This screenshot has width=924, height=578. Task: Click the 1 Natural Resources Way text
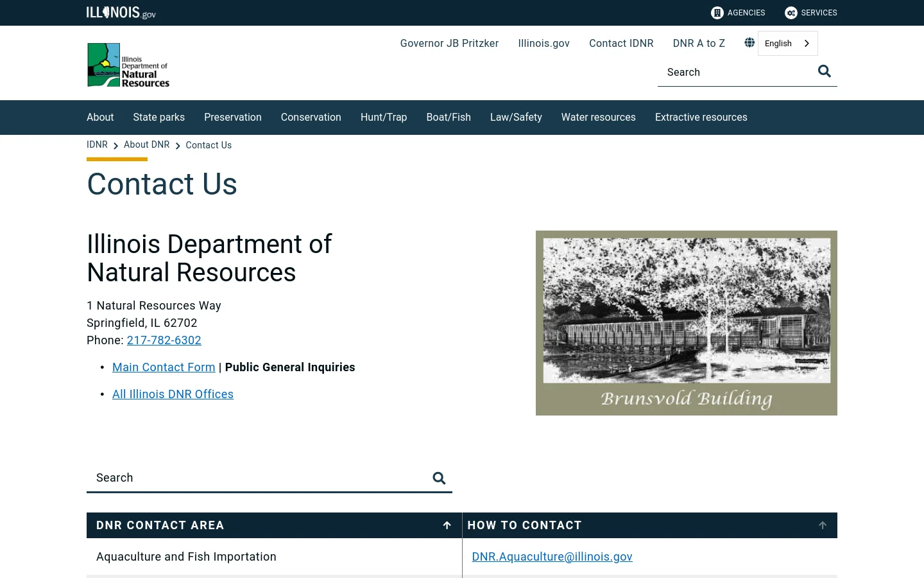point(154,306)
